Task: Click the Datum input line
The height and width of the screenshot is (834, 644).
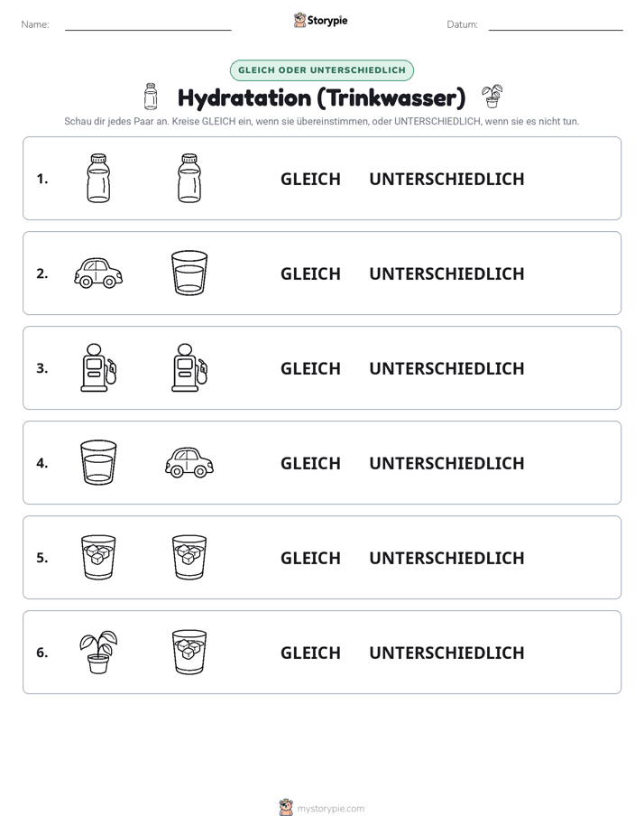Action: tap(556, 25)
